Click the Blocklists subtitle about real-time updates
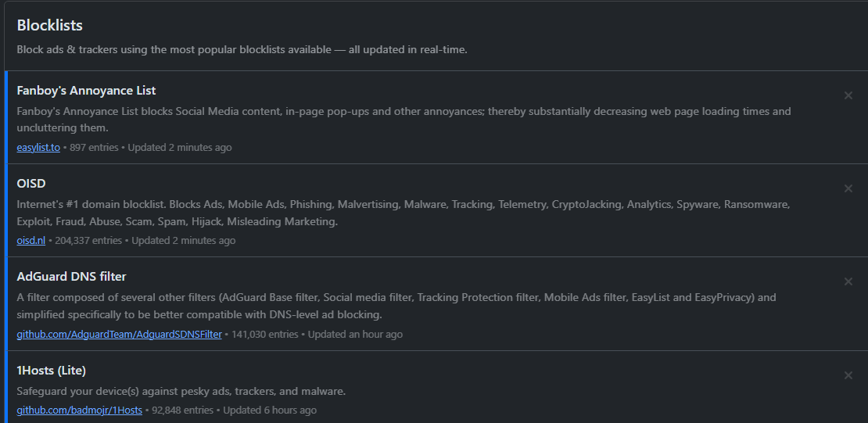Image resolution: width=868 pixels, height=423 pixels. coord(242,49)
